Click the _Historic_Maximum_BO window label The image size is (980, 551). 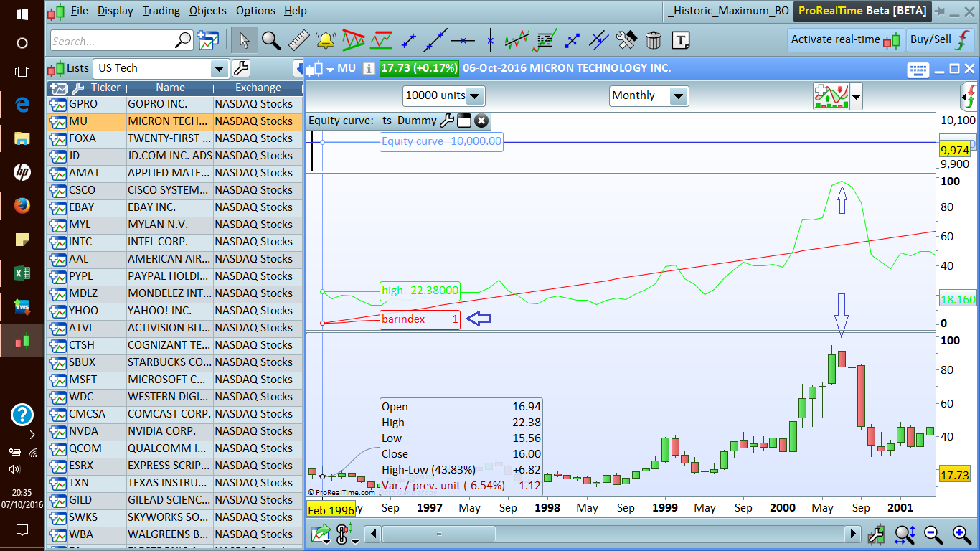[x=729, y=11]
